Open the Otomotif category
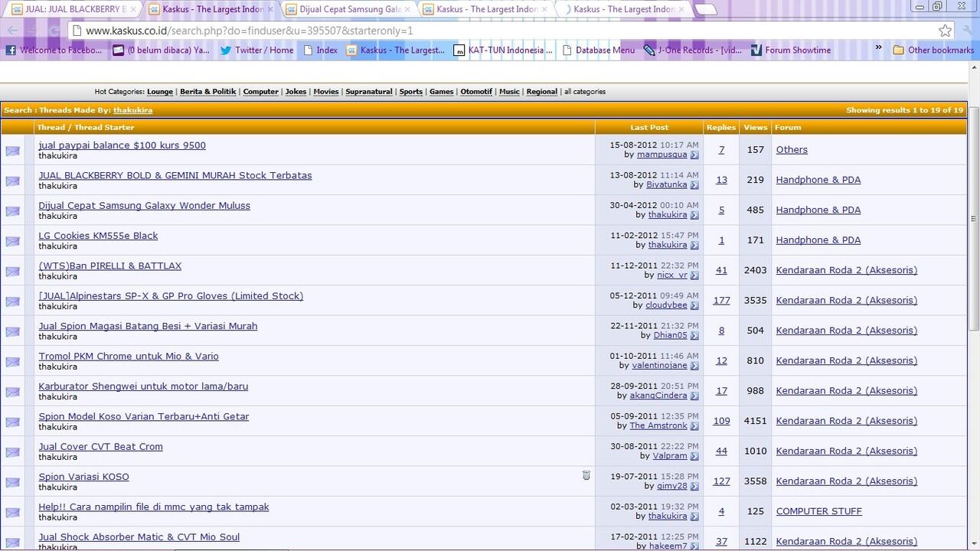The image size is (980, 551). [x=476, y=92]
